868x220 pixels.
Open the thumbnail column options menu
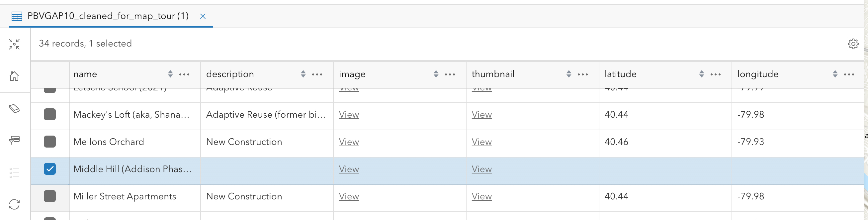[x=583, y=74]
